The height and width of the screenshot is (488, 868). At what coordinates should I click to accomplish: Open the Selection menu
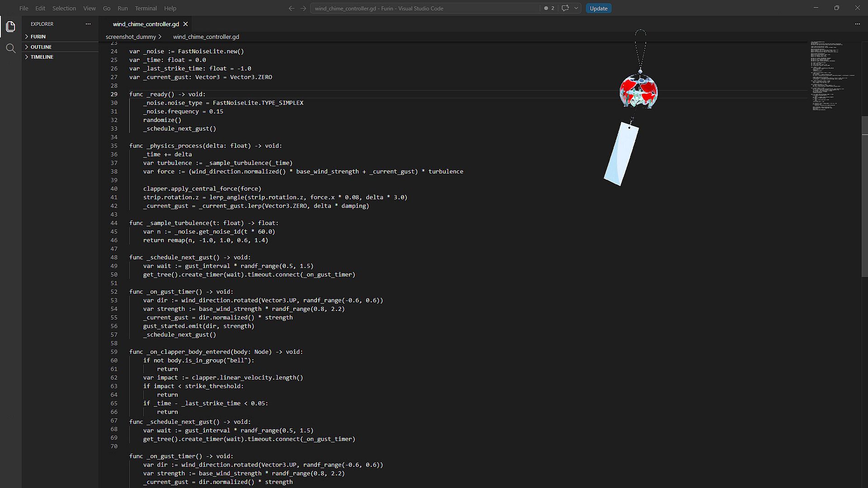point(64,8)
